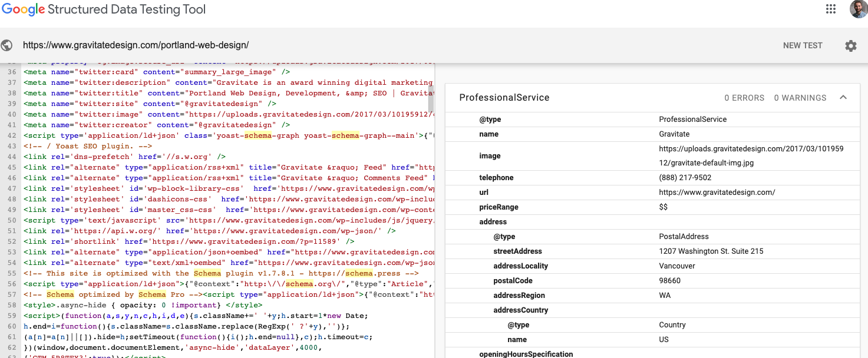Open the Google apps grid
Screen dimensions: 868x358
831,9
